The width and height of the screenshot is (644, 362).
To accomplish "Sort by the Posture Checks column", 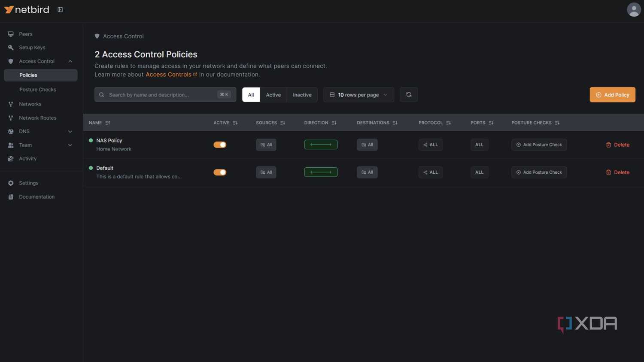I will click(535, 123).
